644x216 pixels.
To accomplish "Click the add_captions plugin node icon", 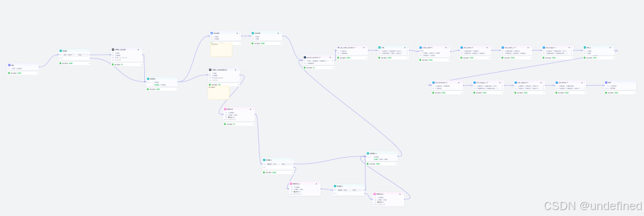I will coord(516,82).
